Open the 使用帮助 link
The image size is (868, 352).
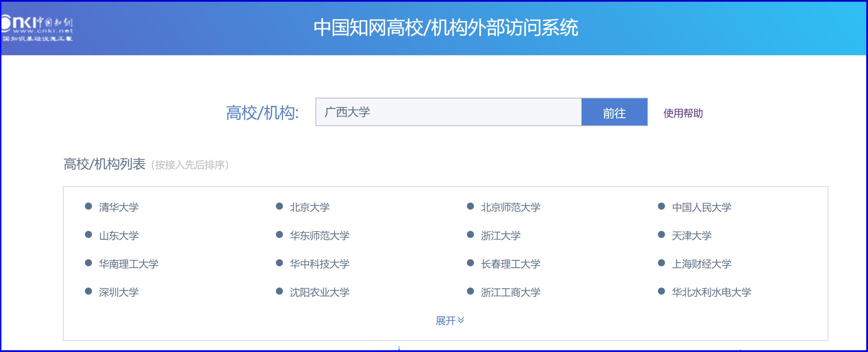[x=683, y=113]
